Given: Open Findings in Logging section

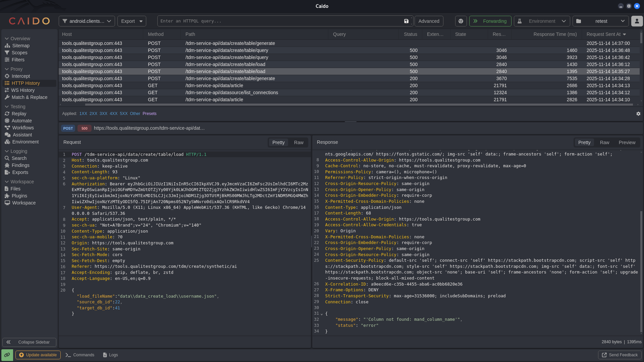Looking at the screenshot, I should point(20,165).
